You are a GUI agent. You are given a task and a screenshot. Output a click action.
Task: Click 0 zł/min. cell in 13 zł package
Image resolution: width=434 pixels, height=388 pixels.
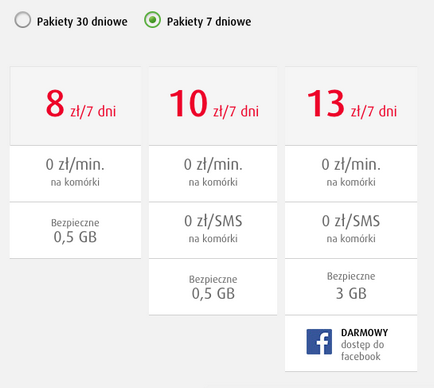point(351,174)
